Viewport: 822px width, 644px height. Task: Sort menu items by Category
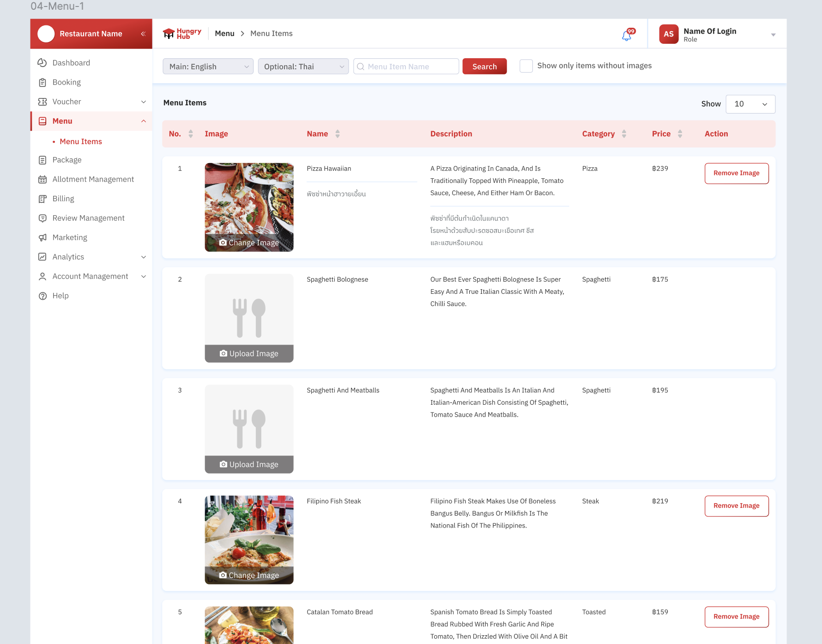pyautogui.click(x=624, y=134)
